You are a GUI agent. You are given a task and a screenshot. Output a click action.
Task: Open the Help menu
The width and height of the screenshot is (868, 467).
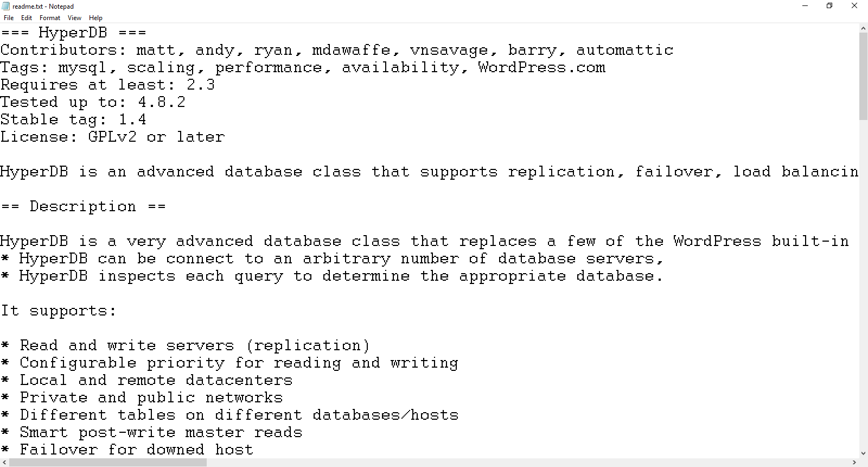[95, 18]
